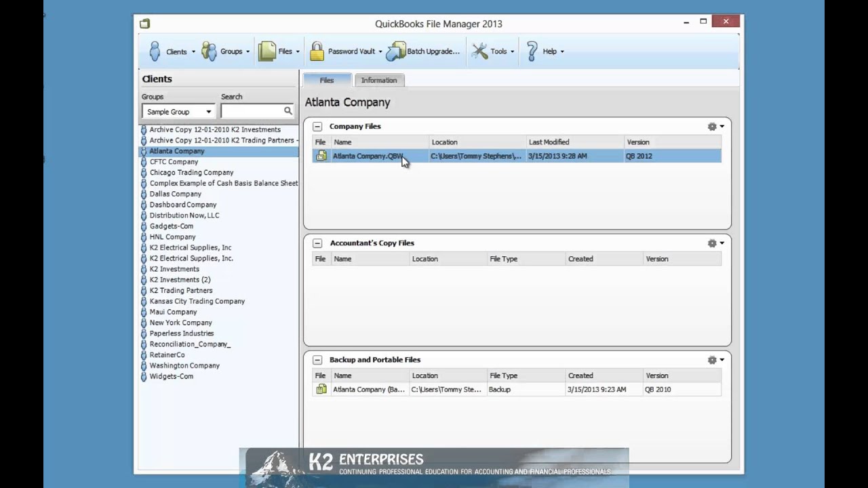This screenshot has width=868, height=488.
Task: Click the Company Files gear icon
Action: [712, 127]
